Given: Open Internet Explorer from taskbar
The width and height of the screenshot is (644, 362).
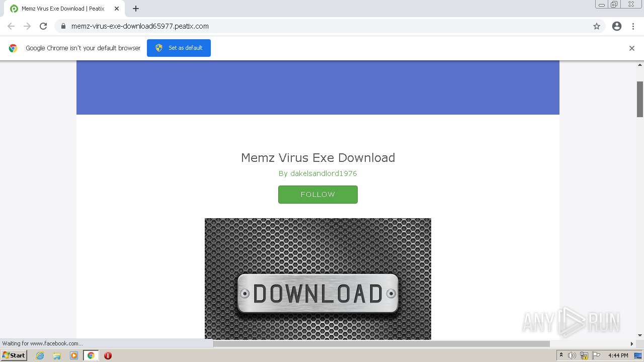Looking at the screenshot, I should pos(40,355).
